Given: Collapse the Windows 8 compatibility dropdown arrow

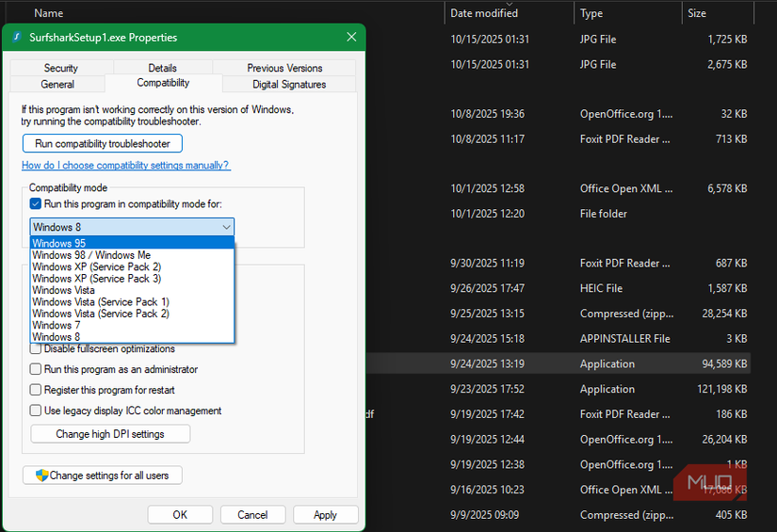Looking at the screenshot, I should click(x=226, y=227).
